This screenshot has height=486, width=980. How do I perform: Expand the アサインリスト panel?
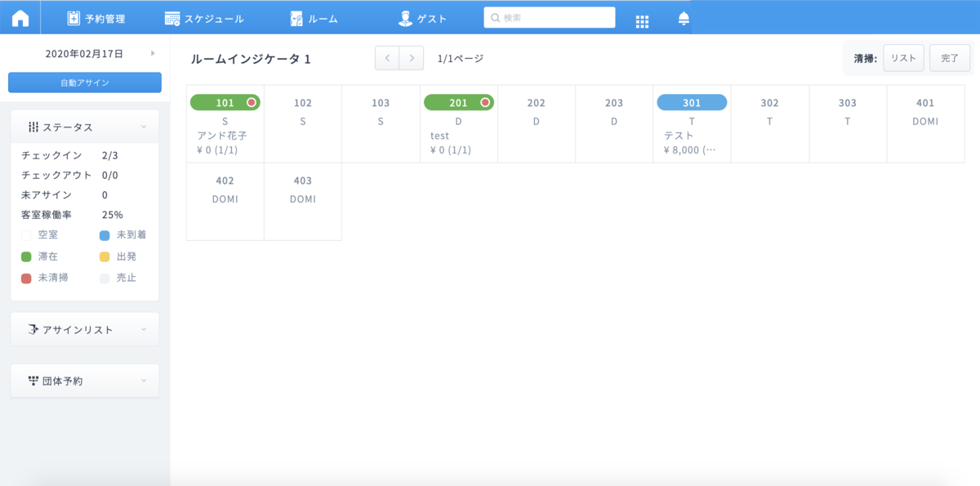pos(144,329)
